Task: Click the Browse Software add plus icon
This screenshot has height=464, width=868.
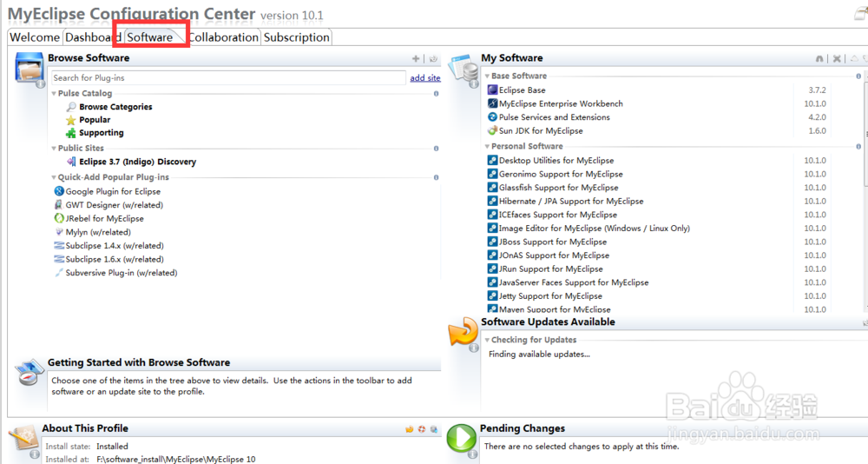Action: 416,58
